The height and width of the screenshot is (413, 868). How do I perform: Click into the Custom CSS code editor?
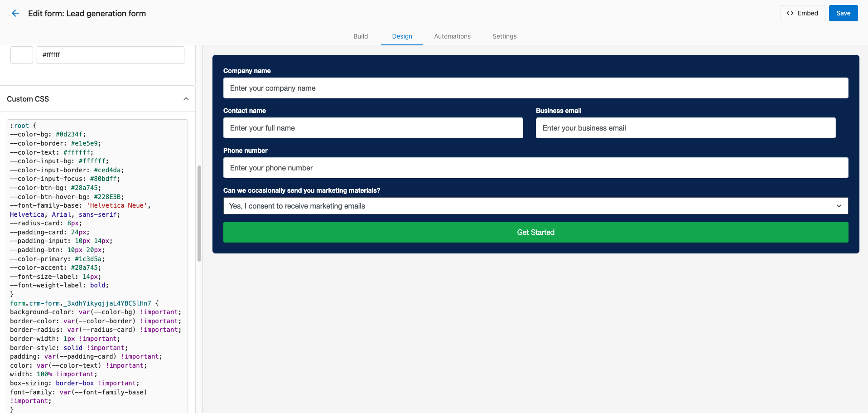(97, 266)
